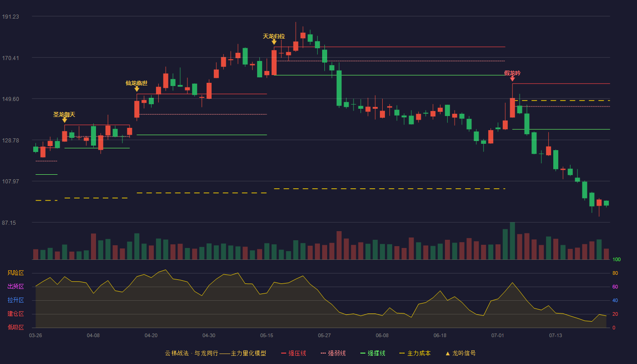Select the 出货区 zone label
Image resolution: width=637 pixels, height=364 pixels.
[x=15, y=287]
